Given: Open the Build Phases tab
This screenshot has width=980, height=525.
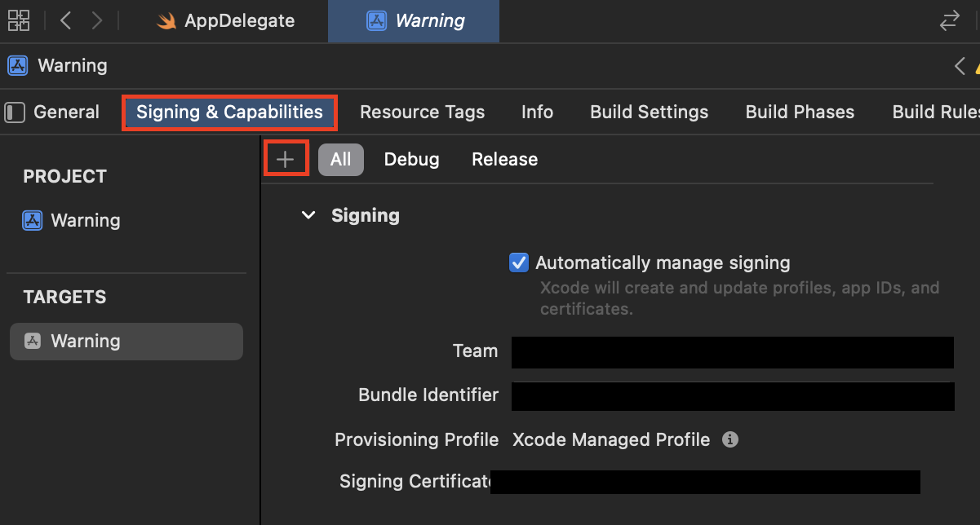Looking at the screenshot, I should click(800, 112).
